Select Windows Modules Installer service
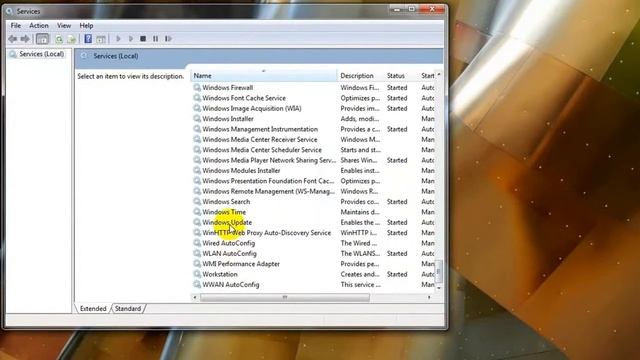 (241, 171)
